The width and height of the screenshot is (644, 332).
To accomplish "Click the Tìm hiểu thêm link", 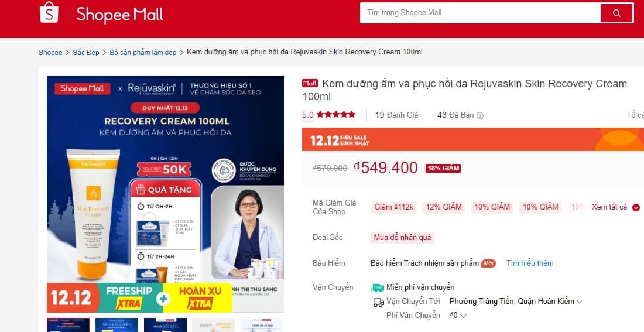I will pyautogui.click(x=530, y=263).
